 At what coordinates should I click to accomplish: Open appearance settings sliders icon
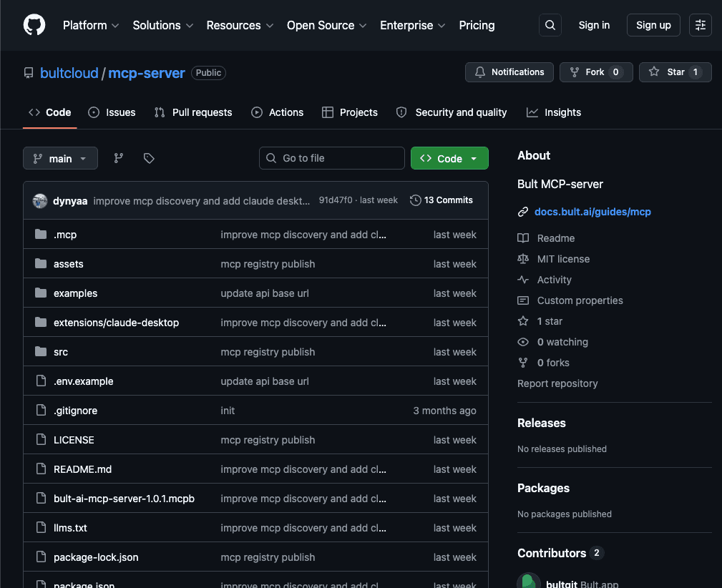(700, 25)
